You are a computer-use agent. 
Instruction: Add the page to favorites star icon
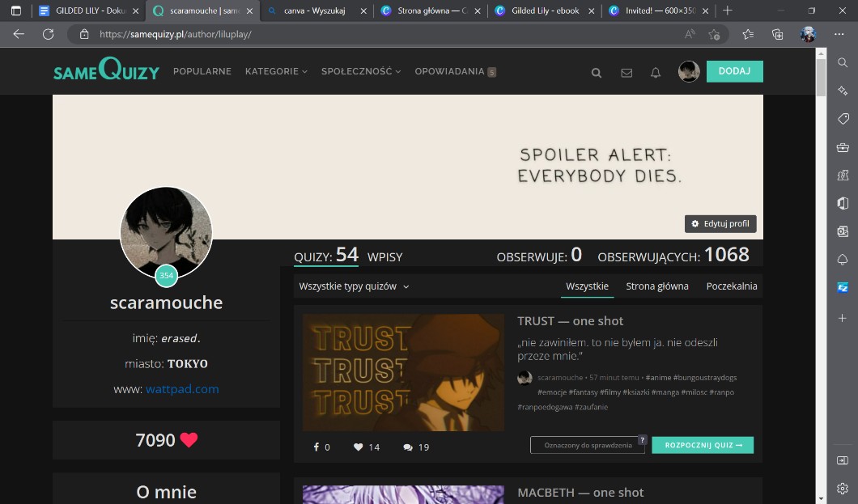(x=714, y=34)
